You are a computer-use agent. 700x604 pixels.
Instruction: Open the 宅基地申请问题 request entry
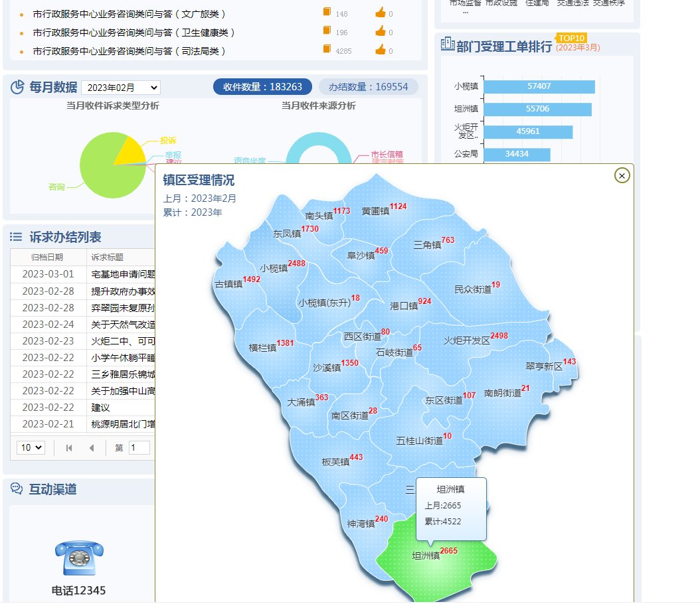[x=122, y=273]
